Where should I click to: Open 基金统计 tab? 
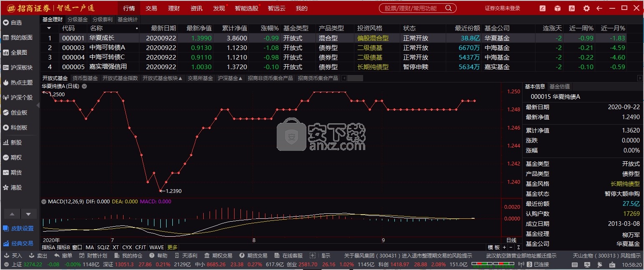[x=128, y=19]
